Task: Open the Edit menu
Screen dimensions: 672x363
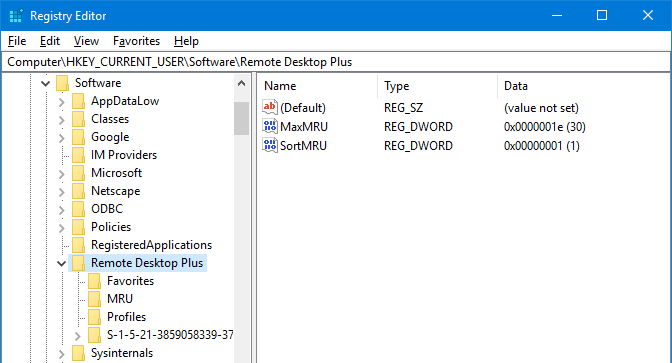Action: pyautogui.click(x=50, y=41)
